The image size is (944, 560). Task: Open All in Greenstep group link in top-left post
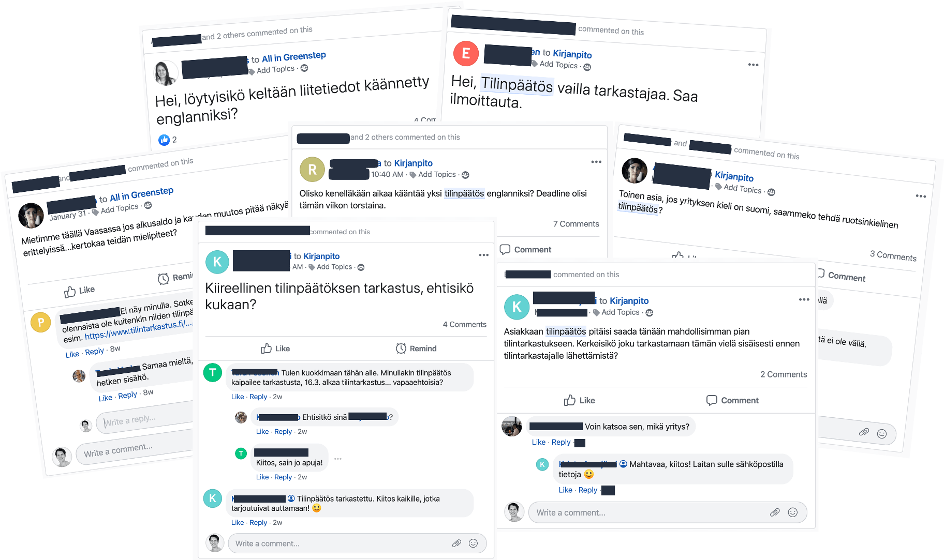pos(293,57)
